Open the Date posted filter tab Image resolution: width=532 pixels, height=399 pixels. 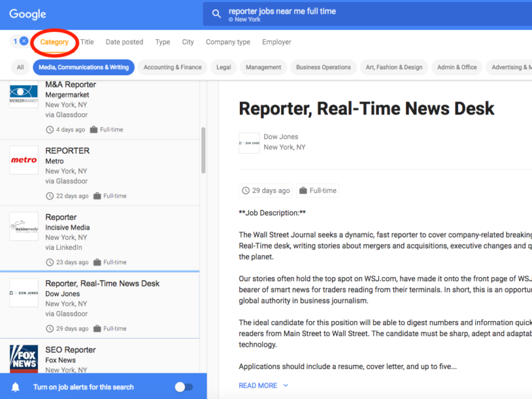click(125, 42)
